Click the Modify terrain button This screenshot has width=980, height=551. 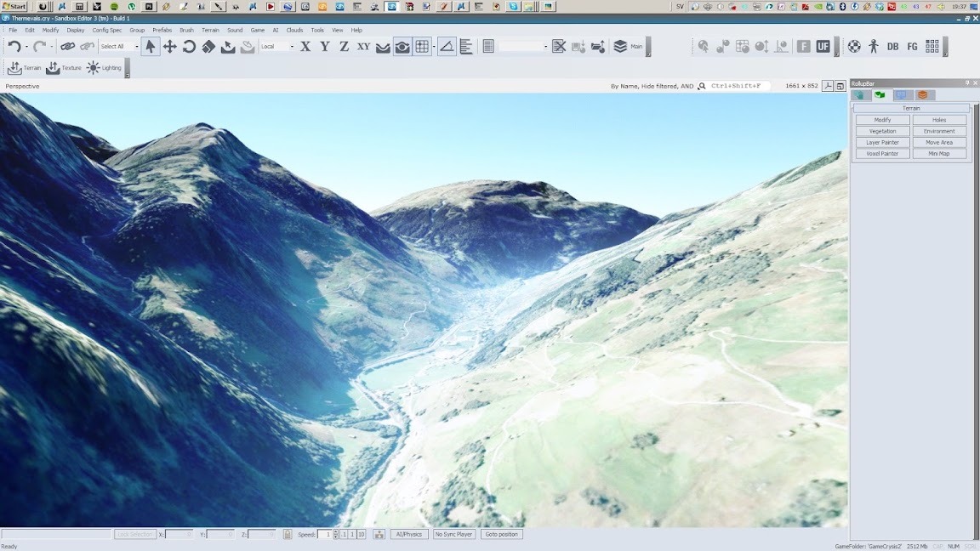click(x=882, y=120)
